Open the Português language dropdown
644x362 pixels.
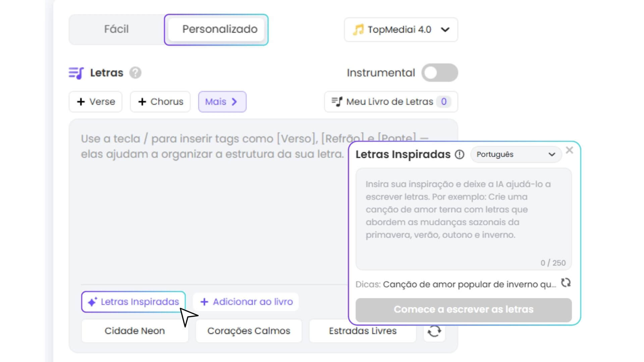coord(516,155)
